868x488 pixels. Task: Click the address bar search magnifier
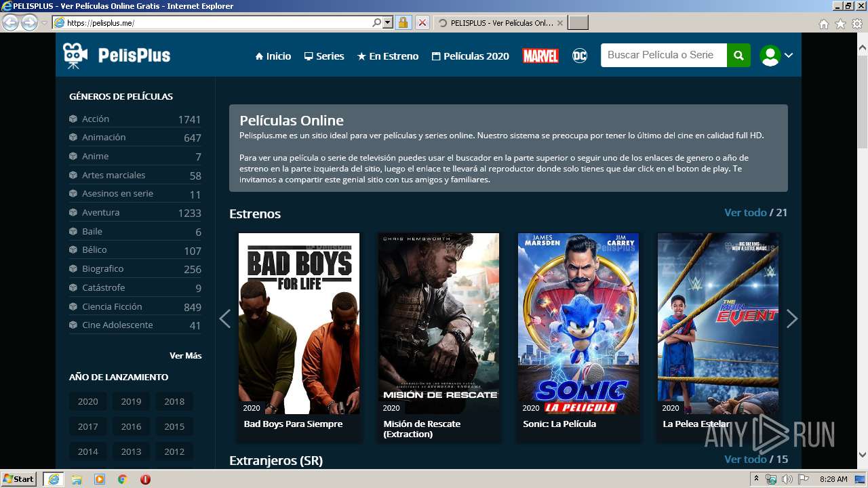click(x=377, y=22)
